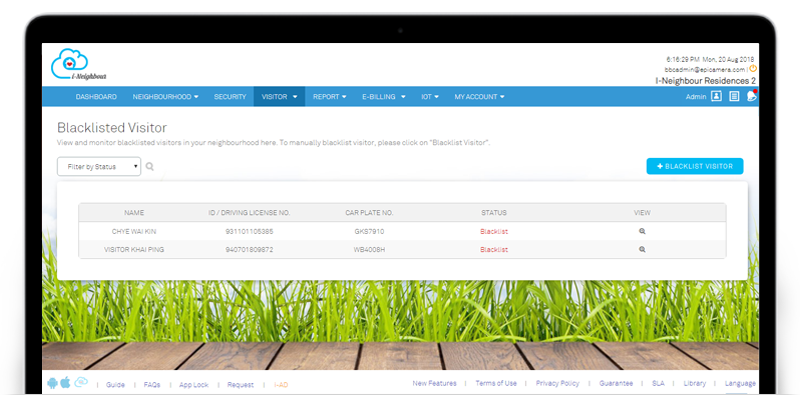Open the Security menu item

[x=230, y=96]
